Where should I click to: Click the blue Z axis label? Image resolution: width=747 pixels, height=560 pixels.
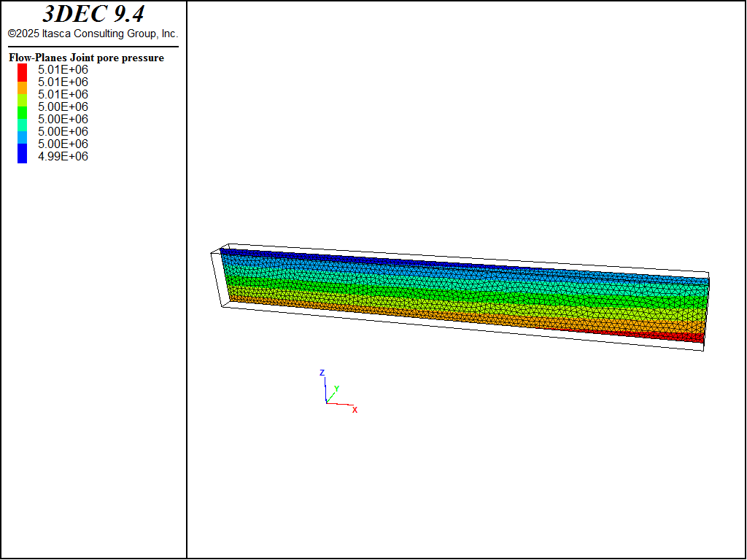pos(322,373)
